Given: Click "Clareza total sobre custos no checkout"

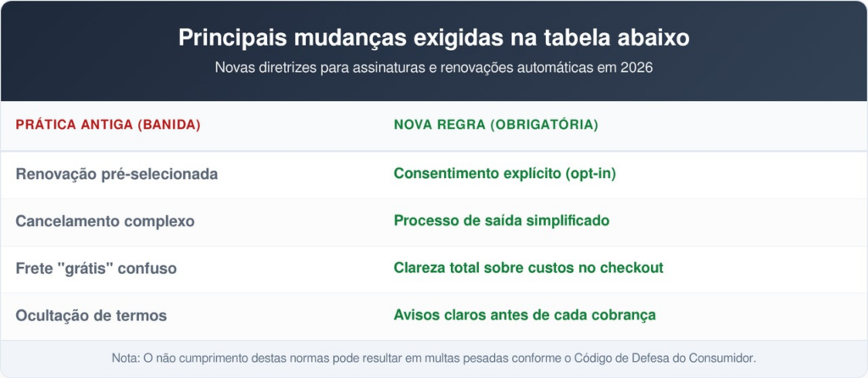Looking at the screenshot, I should [x=528, y=269].
